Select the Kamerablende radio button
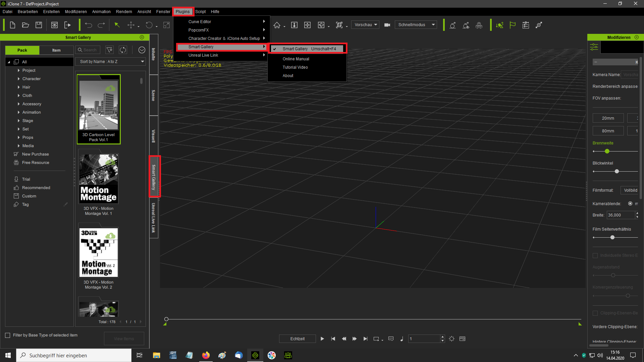This screenshot has width=644, height=362. 630,203
